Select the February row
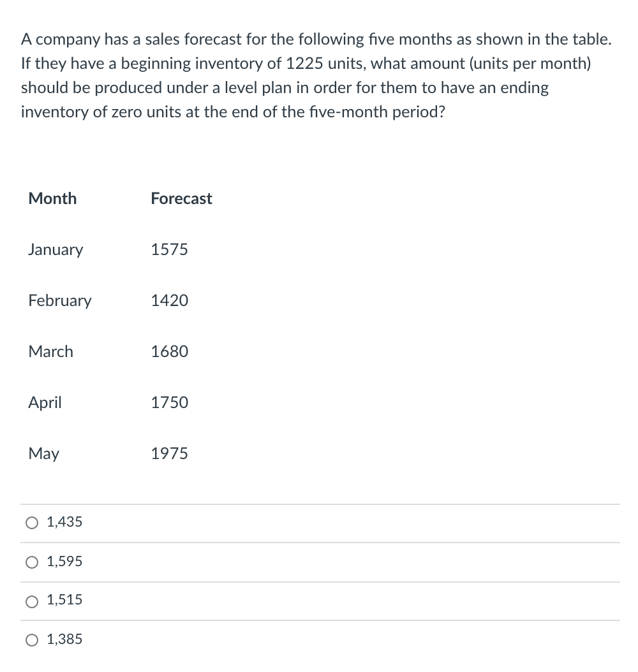This screenshot has width=638, height=672. (60, 300)
